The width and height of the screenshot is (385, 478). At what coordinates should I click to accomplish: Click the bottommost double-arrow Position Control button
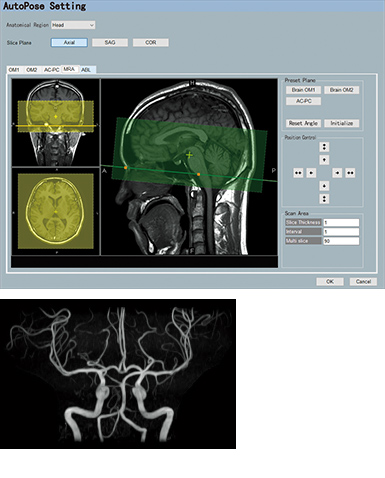click(324, 199)
